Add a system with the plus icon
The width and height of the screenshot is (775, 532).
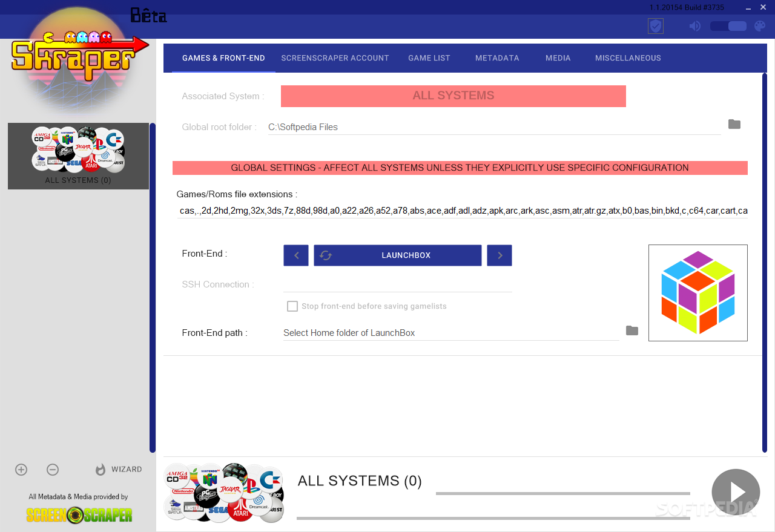click(21, 470)
